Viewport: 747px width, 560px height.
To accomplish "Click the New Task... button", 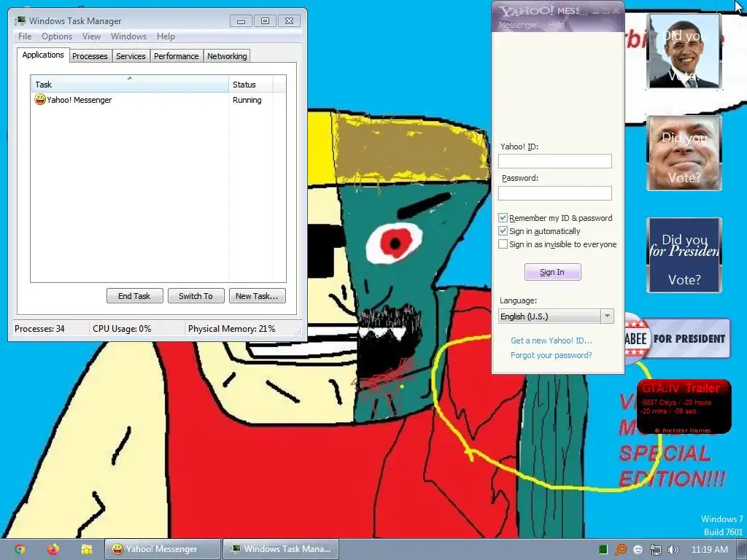I will click(258, 296).
